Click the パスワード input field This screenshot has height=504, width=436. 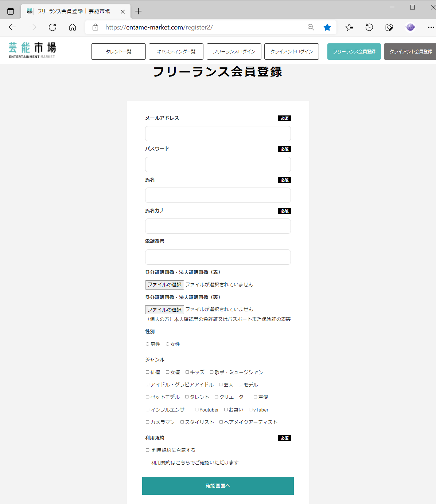click(x=218, y=165)
